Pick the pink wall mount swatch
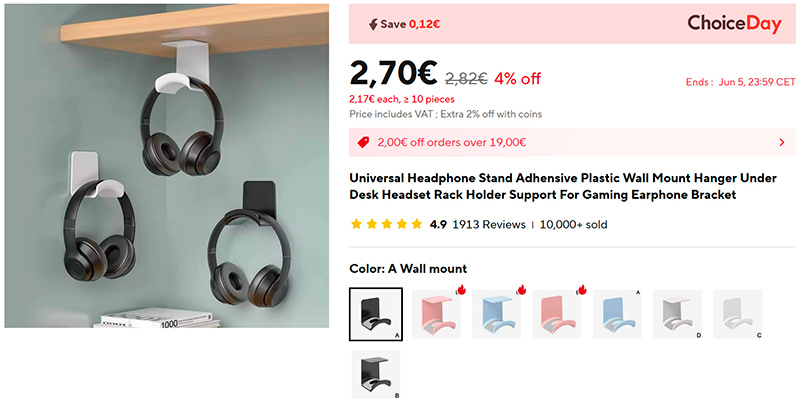Screen dimensions: 800x402 coord(557,314)
